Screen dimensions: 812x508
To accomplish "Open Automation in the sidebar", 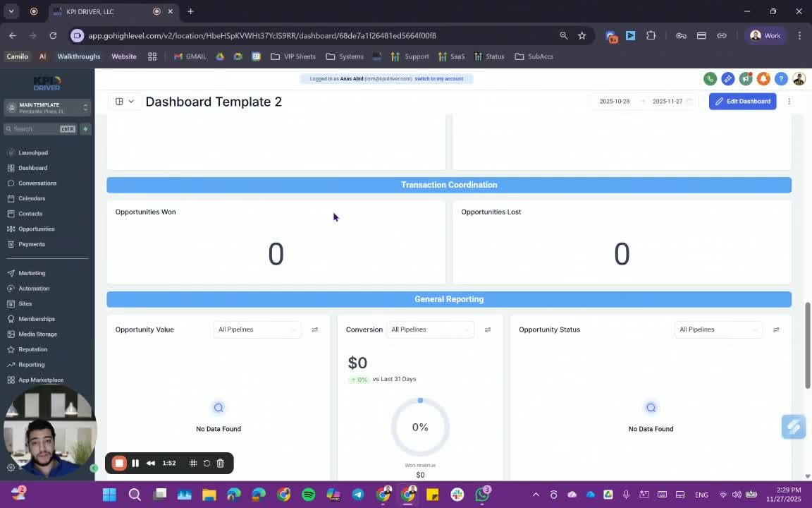I will coord(34,289).
